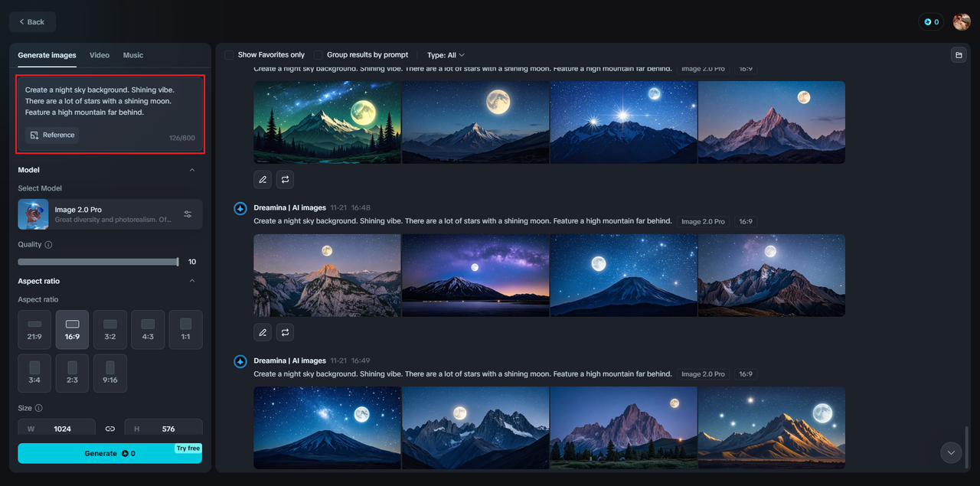The height and width of the screenshot is (486, 980).
Task: Open first-row thumbnail with bright starburst
Action: click(624, 122)
